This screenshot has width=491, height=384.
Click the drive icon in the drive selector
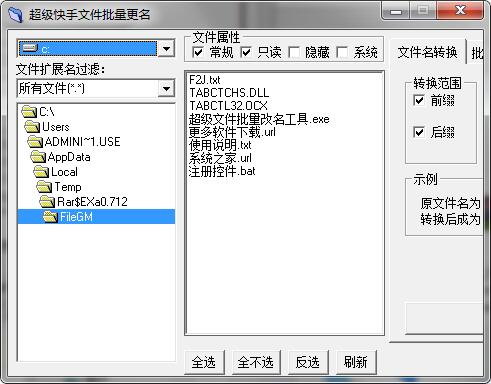coord(30,48)
